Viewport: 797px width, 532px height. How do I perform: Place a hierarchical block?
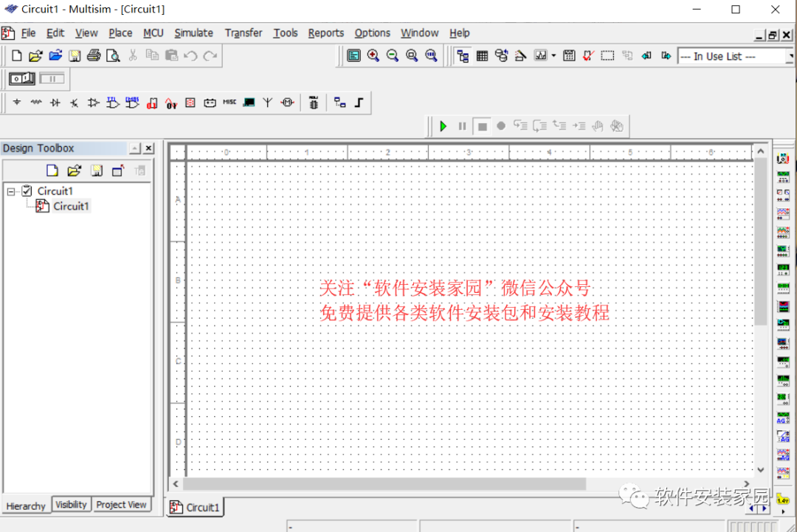[x=339, y=103]
